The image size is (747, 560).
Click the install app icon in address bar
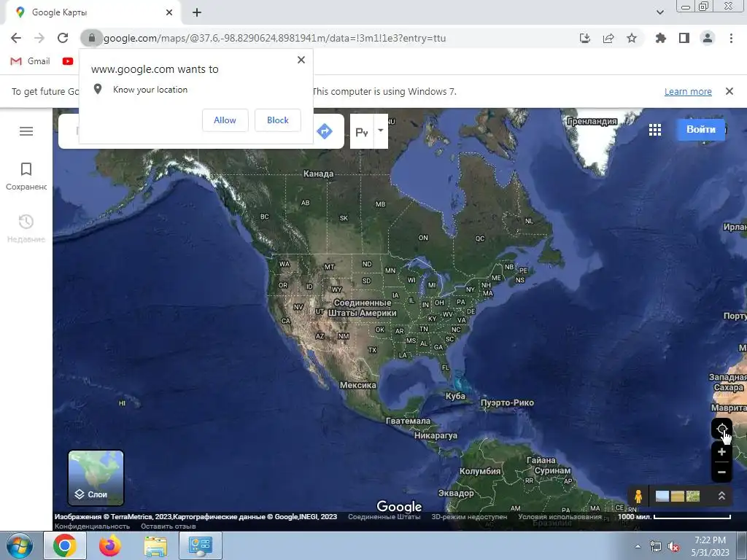[x=585, y=38]
